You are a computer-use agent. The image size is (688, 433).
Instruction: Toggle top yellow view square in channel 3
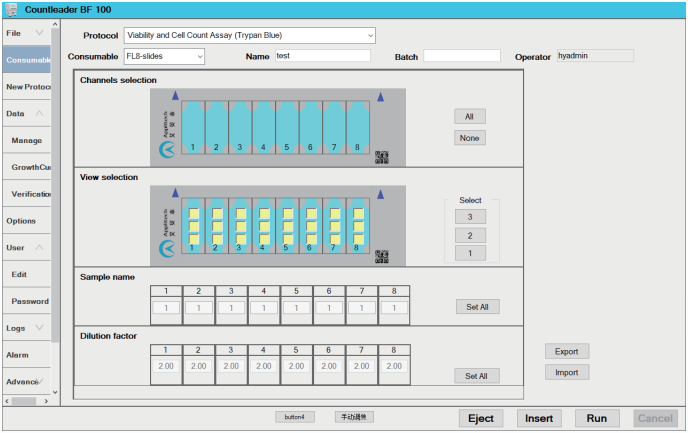point(241,213)
